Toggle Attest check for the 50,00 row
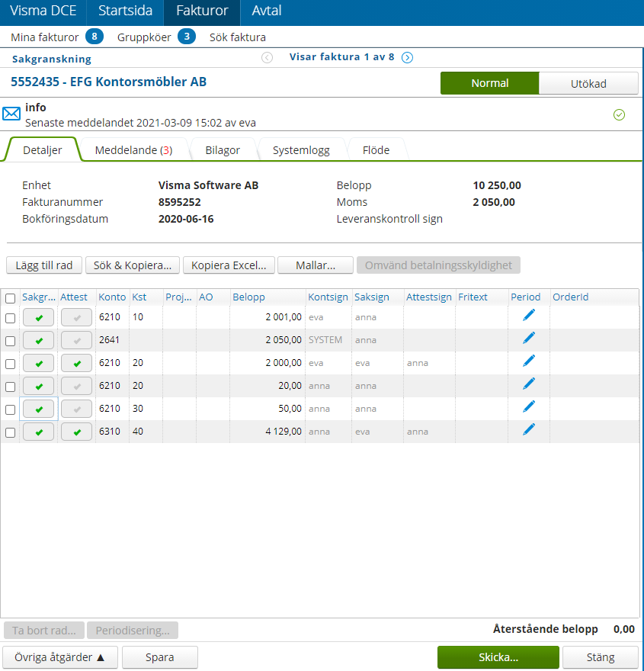Image resolution: width=644 pixels, height=671 pixels. (x=76, y=409)
